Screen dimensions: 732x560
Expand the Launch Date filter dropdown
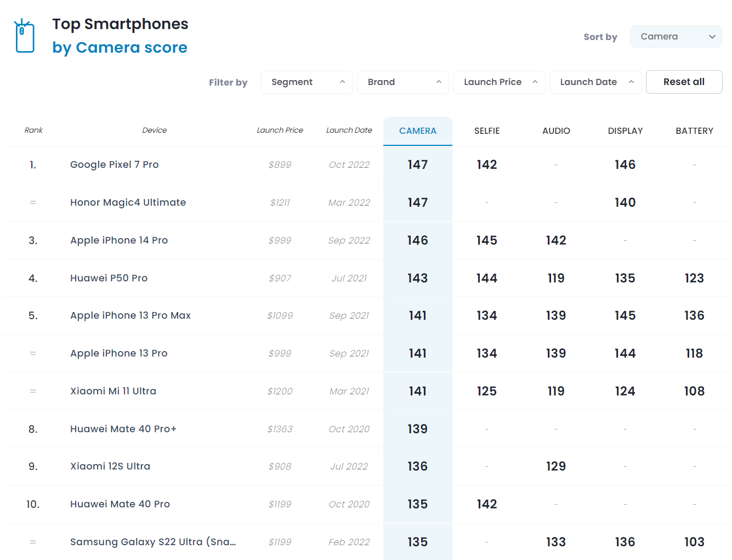click(595, 82)
